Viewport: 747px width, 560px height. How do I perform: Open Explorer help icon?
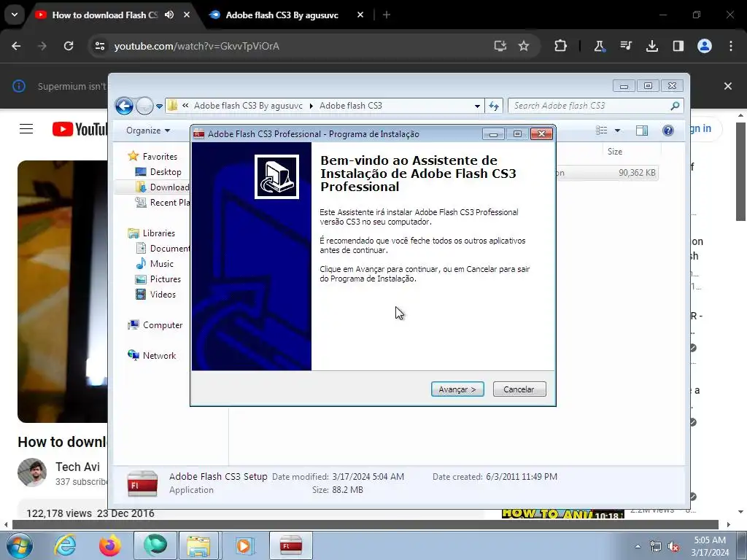coord(668,131)
